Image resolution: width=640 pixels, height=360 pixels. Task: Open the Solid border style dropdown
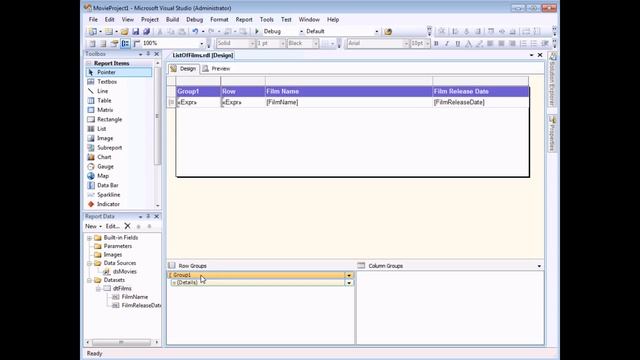(251, 43)
